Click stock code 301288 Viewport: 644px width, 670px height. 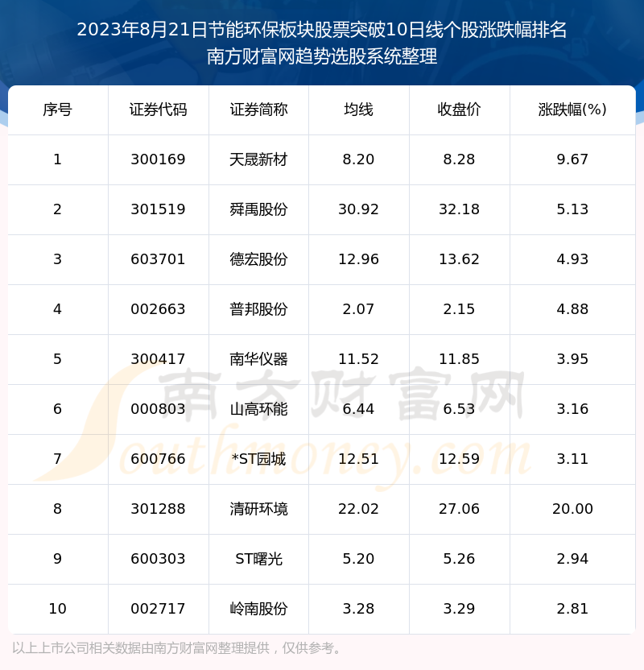point(158,509)
